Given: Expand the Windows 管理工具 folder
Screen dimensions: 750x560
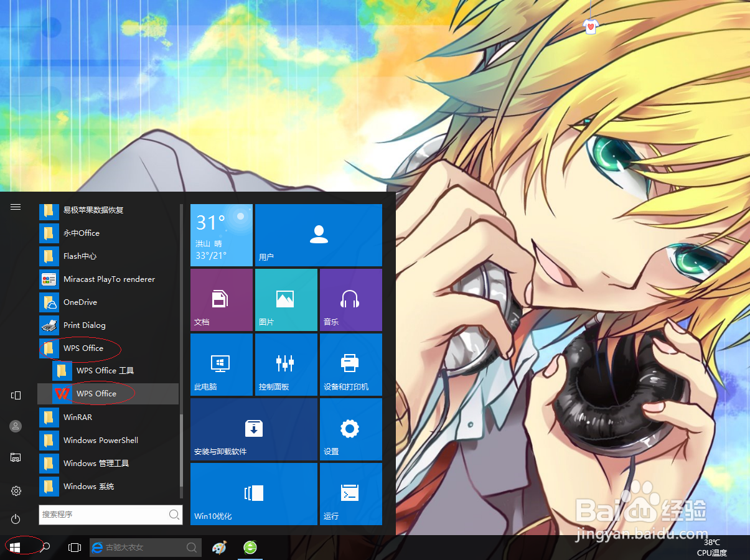Looking at the screenshot, I should tap(108, 463).
